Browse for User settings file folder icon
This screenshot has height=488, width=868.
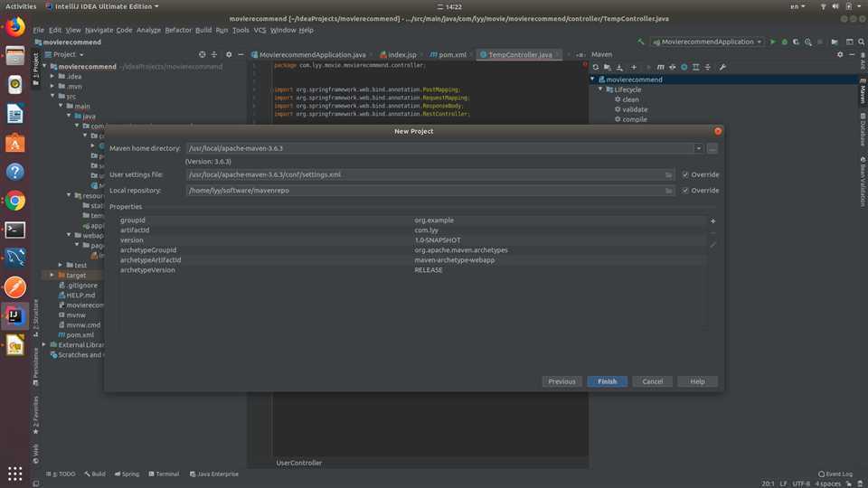coord(669,174)
